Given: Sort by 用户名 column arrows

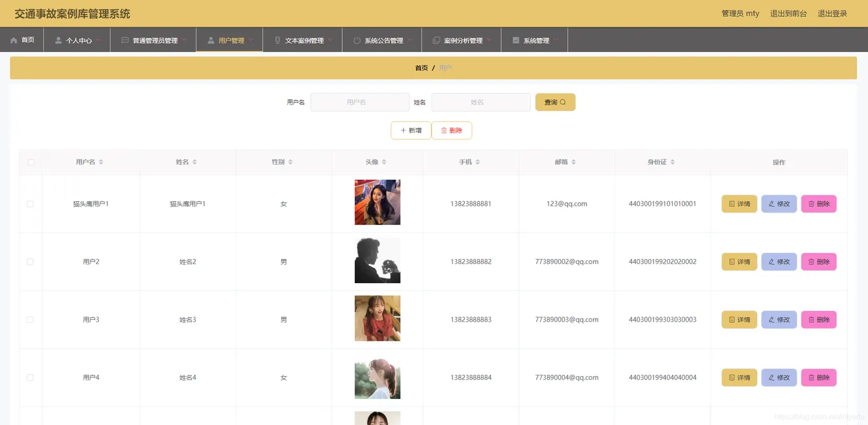Looking at the screenshot, I should pos(101,162).
